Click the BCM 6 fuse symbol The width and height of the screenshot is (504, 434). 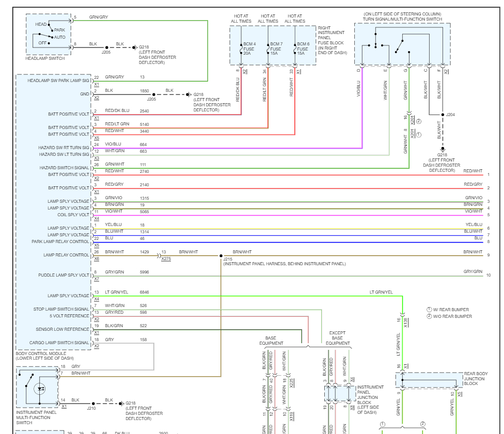click(x=295, y=49)
